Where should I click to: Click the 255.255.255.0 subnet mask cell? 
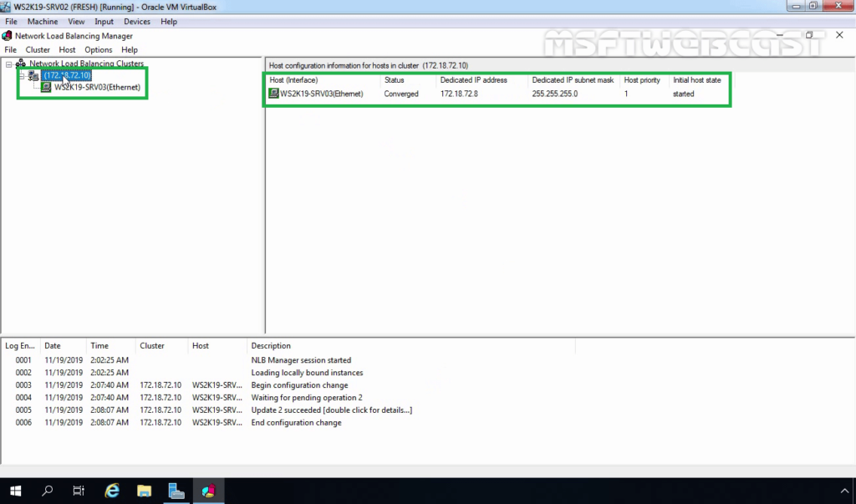[x=555, y=94]
